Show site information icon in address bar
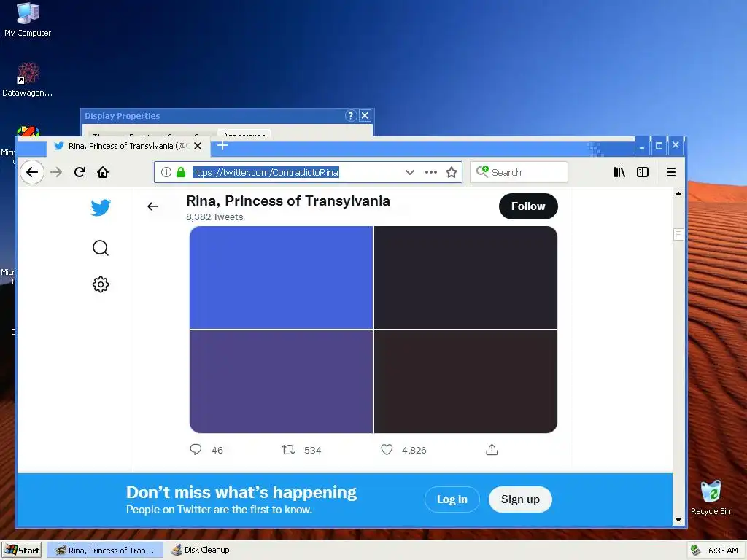The image size is (747, 560). point(166,172)
